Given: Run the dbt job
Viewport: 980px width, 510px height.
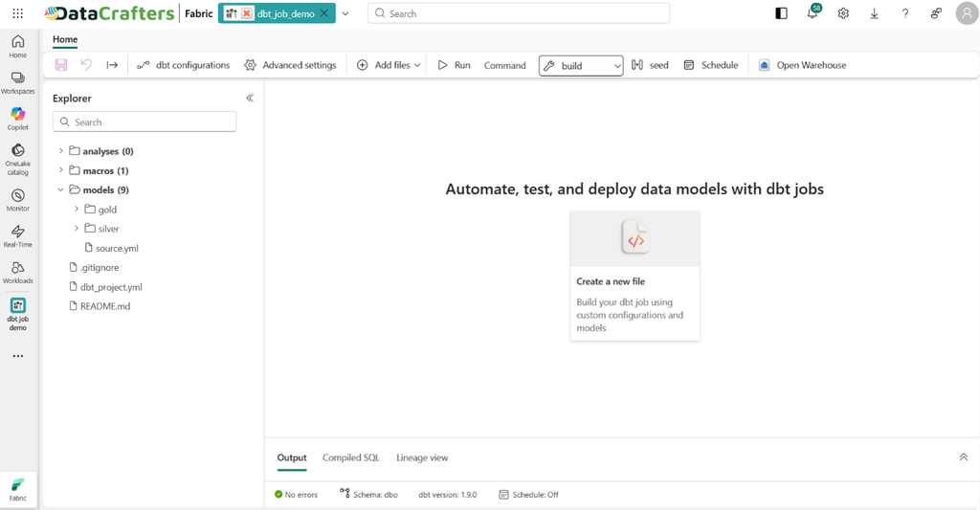Looking at the screenshot, I should point(455,65).
